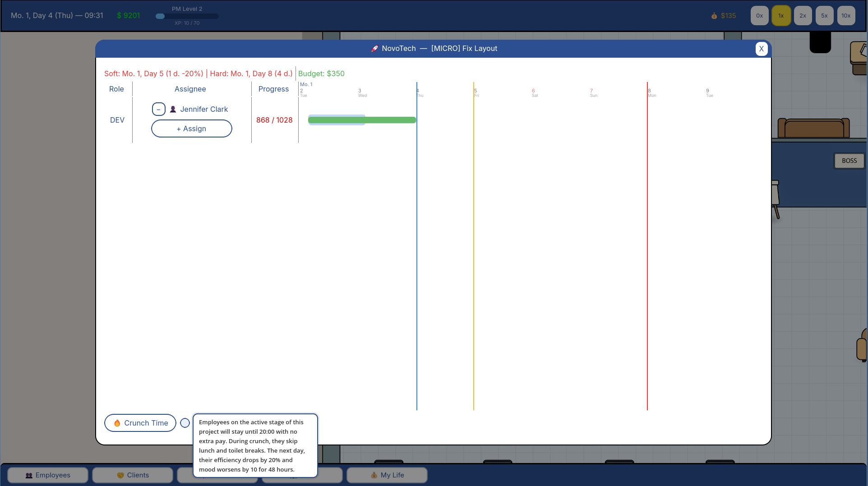Click the PM Level XP progress bar

pos(187,16)
